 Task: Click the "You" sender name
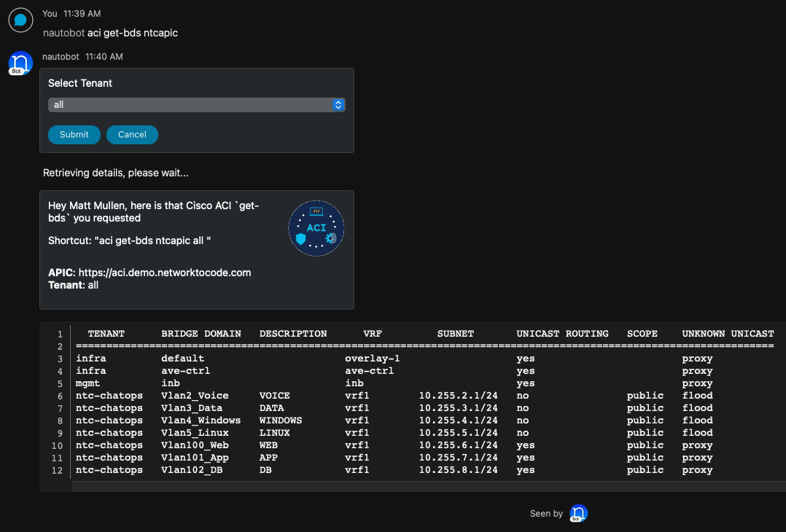point(50,14)
